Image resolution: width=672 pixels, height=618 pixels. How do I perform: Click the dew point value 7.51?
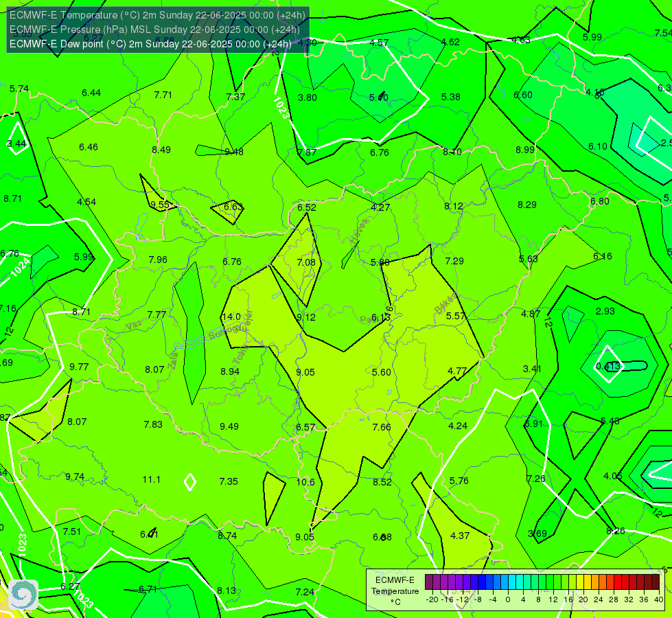[71, 531]
